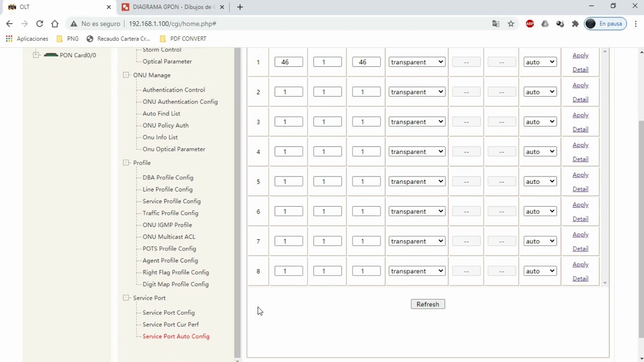Open Chrome's three-dot menu
644x362 pixels.
[x=636, y=24]
